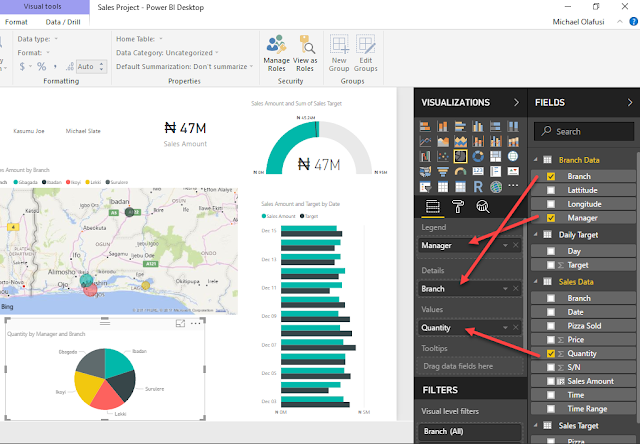Viewport: 640px width, 444px height.
Task: Check the Pizza Sold field
Action: [x=551, y=326]
